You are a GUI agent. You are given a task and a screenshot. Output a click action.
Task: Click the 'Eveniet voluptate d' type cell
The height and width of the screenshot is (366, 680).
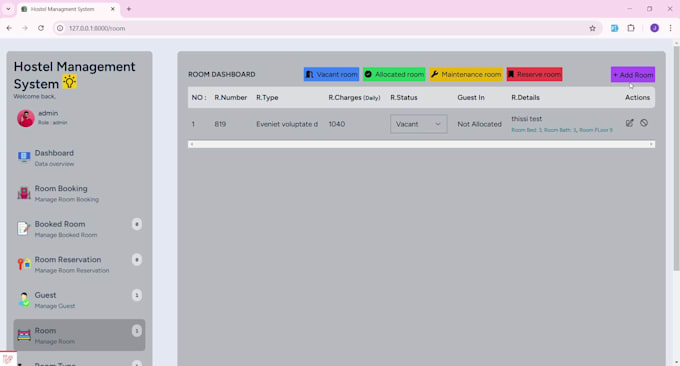[287, 124]
